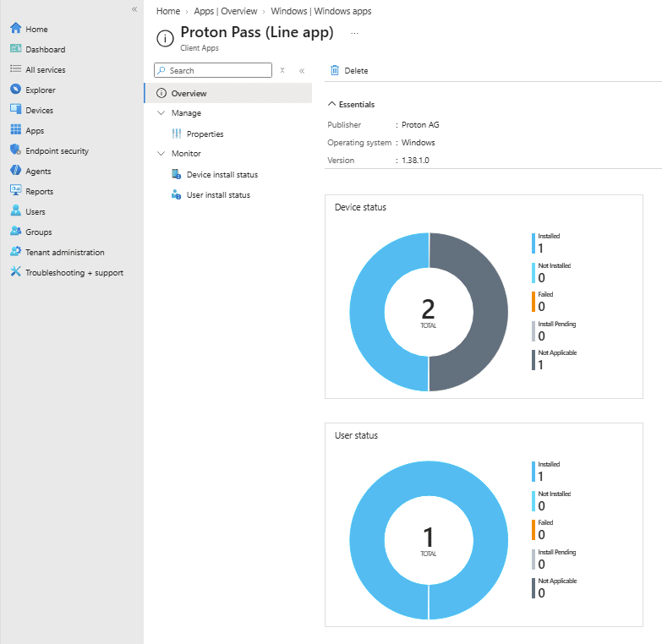
Task: Click the User status total count 1
Action: tap(428, 537)
